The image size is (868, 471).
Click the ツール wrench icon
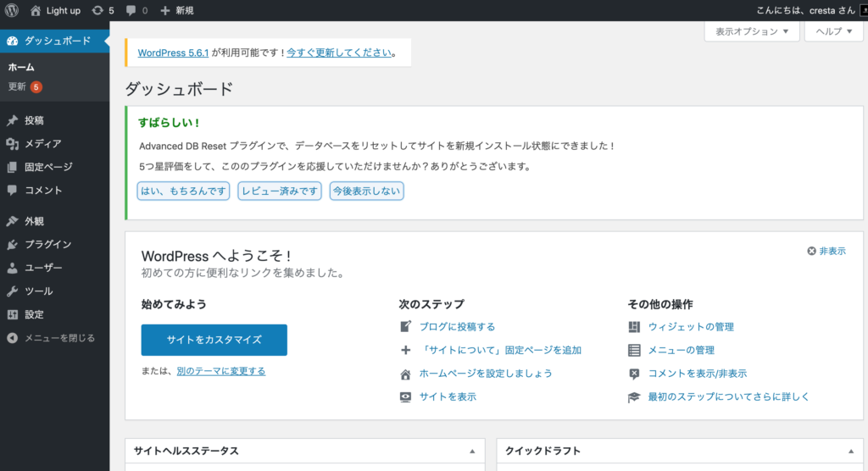[x=12, y=291]
